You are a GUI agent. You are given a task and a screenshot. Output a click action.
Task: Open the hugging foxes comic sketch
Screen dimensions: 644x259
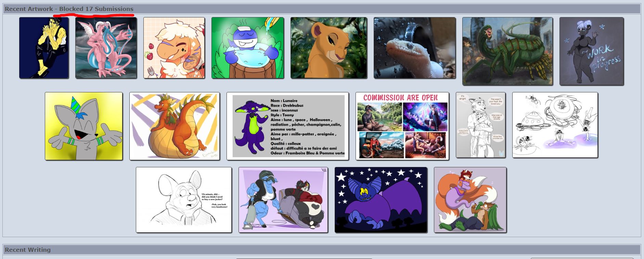pos(480,125)
